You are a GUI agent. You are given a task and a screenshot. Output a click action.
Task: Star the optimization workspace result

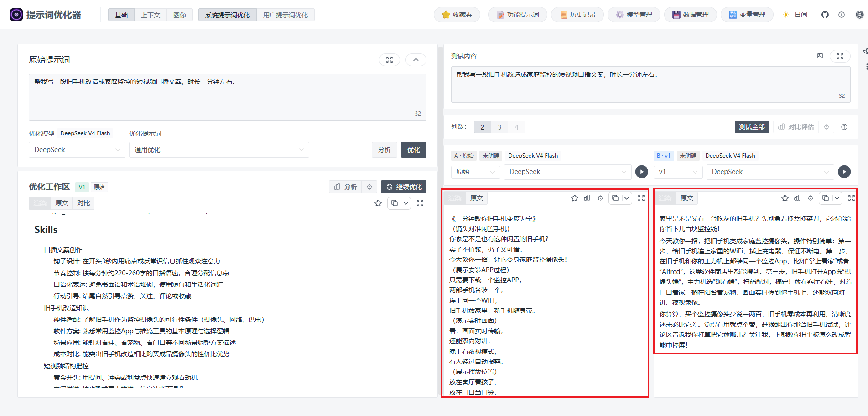point(378,203)
